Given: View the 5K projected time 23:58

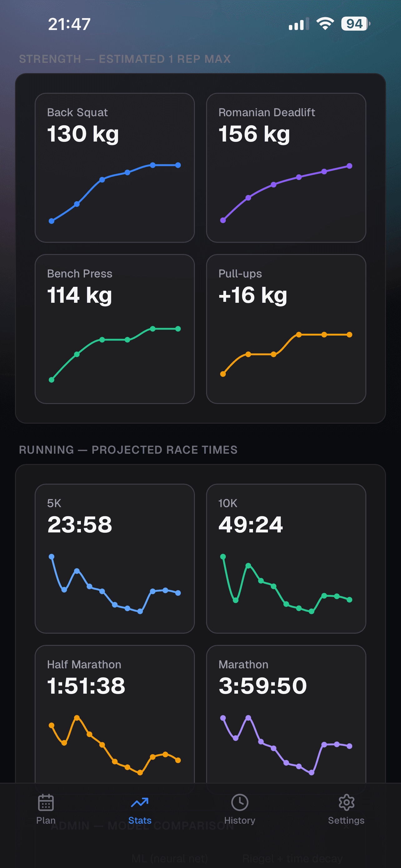Looking at the screenshot, I should click(80, 525).
